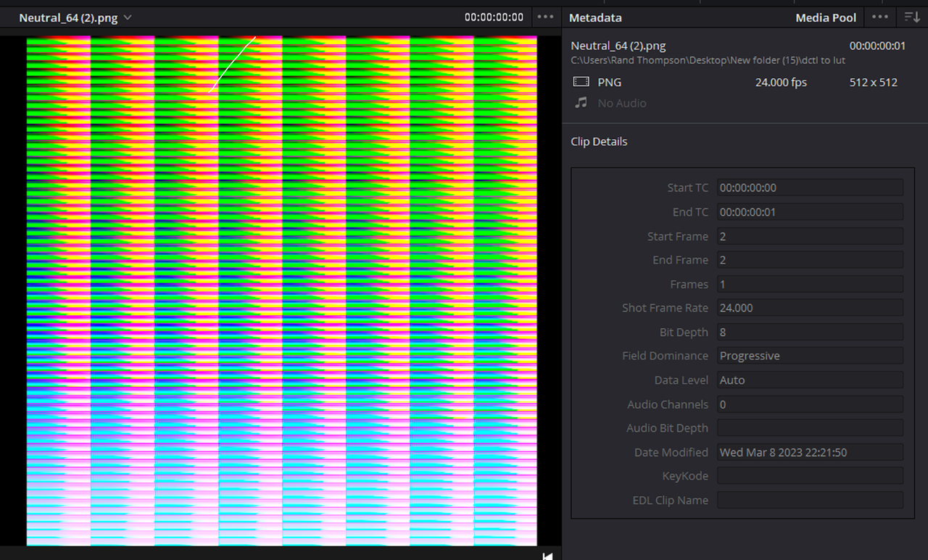This screenshot has height=560, width=928.
Task: Click the viewer timecode 00:00:00:00 display
Action: 494,17
